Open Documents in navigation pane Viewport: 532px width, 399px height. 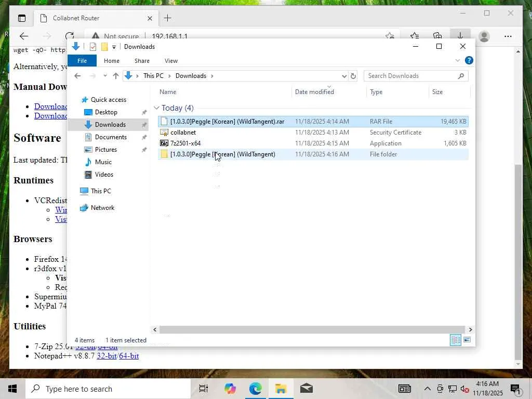point(111,137)
